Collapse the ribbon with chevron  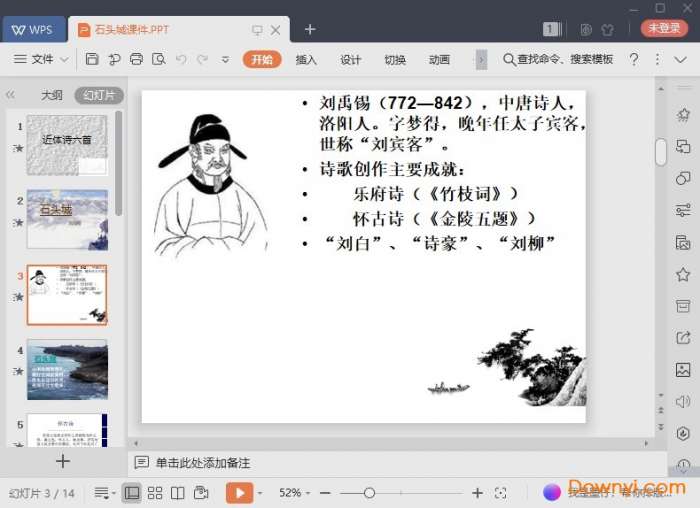(x=680, y=59)
